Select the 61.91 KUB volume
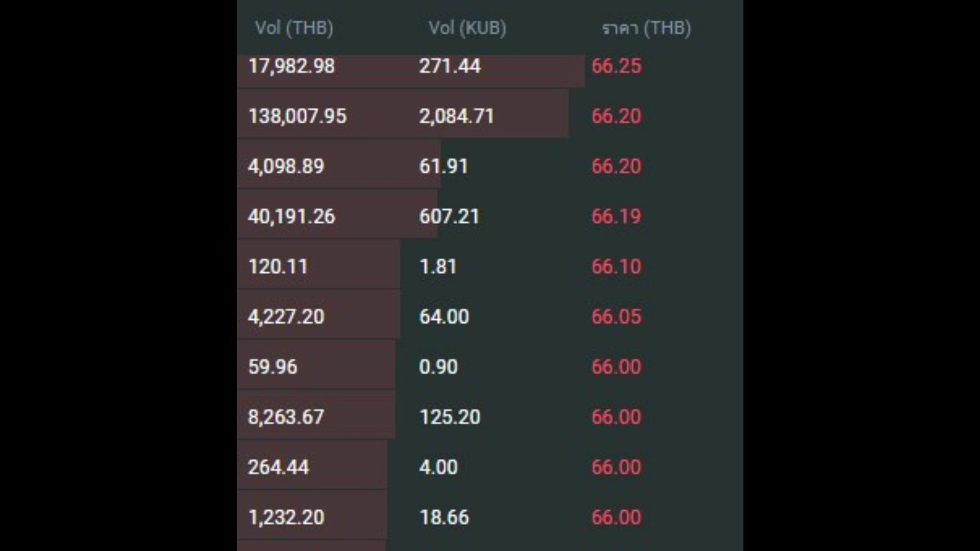980x551 pixels. (443, 166)
